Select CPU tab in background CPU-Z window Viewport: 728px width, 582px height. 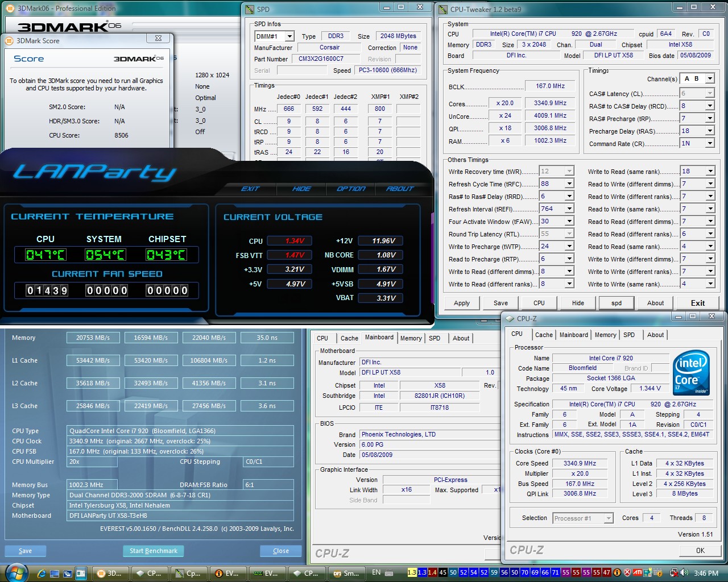322,338
